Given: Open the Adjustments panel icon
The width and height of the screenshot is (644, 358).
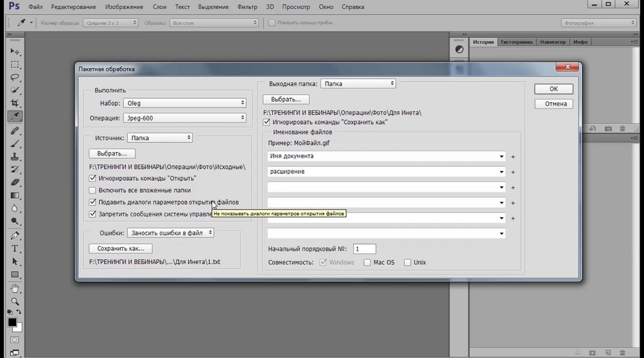Looking at the screenshot, I should (459, 49).
